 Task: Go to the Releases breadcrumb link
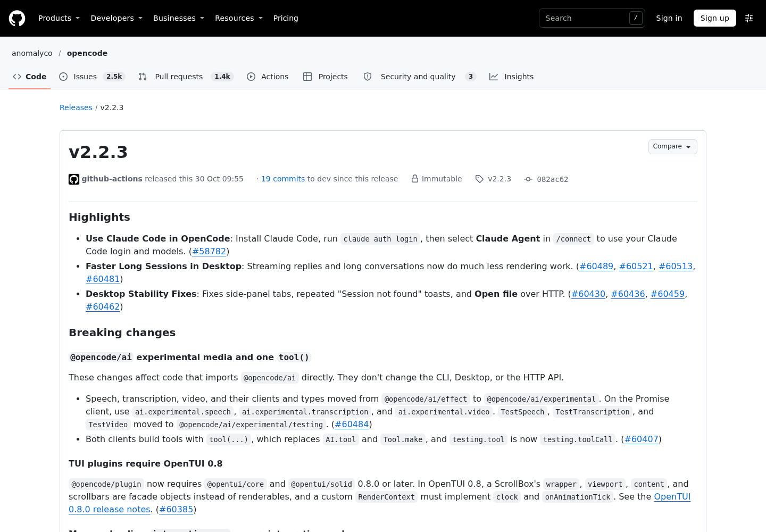(76, 107)
